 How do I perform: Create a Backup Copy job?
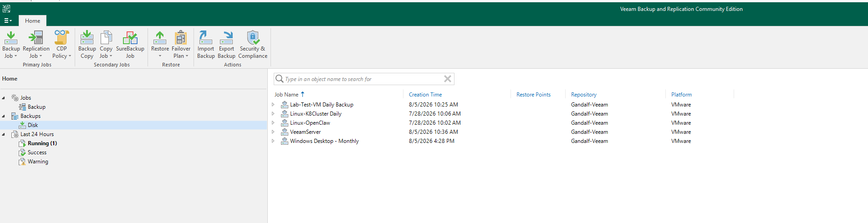click(x=87, y=45)
